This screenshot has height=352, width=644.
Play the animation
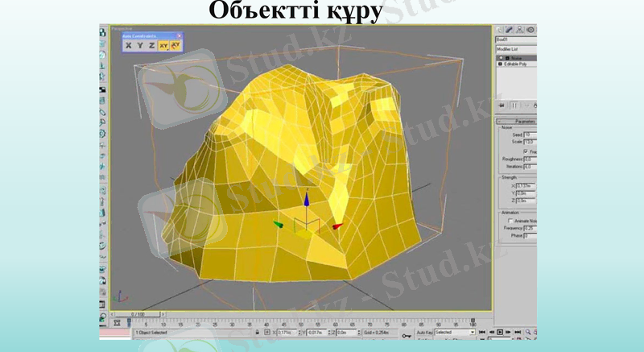click(499, 332)
